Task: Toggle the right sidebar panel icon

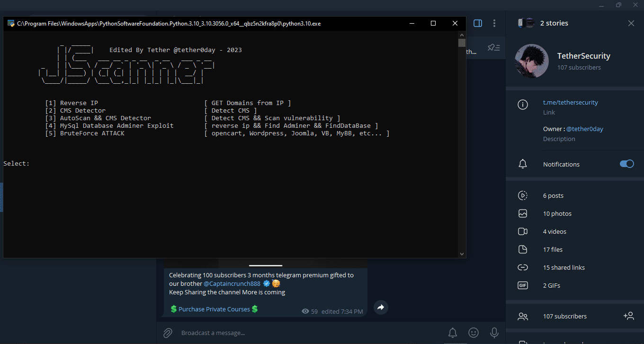Action: click(x=478, y=23)
